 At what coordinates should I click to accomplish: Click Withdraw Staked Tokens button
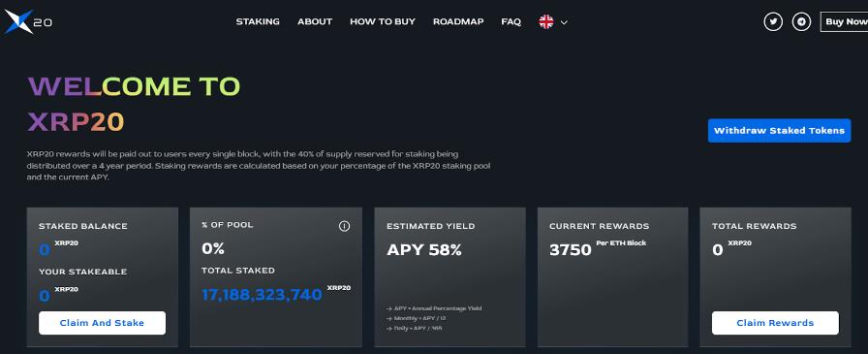point(779,131)
